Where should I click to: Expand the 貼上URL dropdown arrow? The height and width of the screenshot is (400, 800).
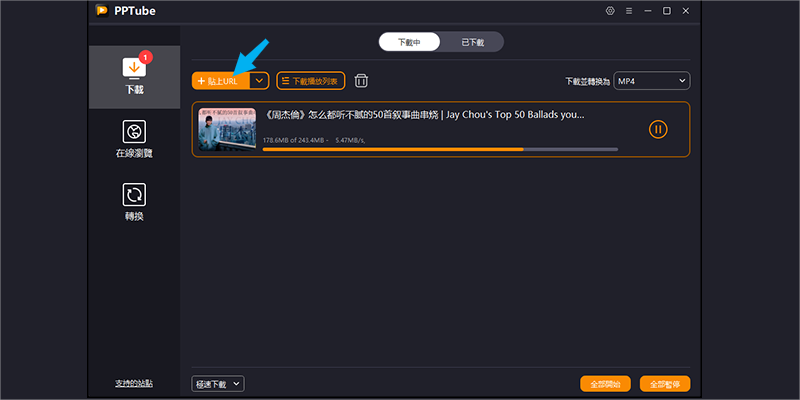click(x=260, y=81)
